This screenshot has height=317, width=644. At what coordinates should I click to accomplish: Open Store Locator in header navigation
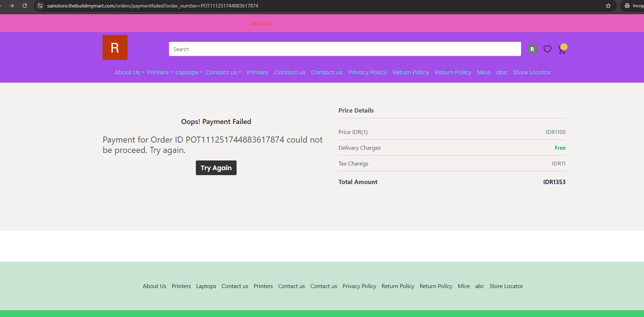click(532, 72)
